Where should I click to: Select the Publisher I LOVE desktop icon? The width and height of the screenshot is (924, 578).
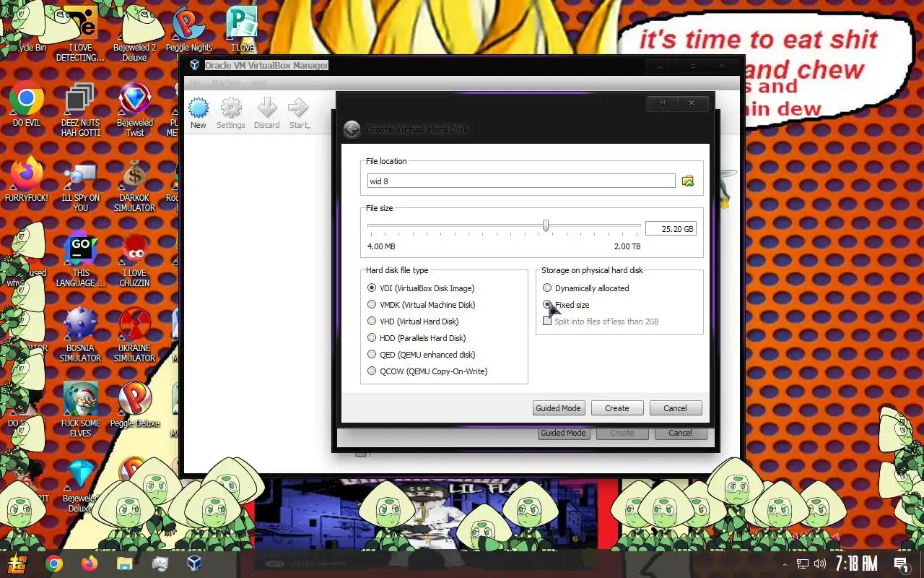pyautogui.click(x=243, y=29)
